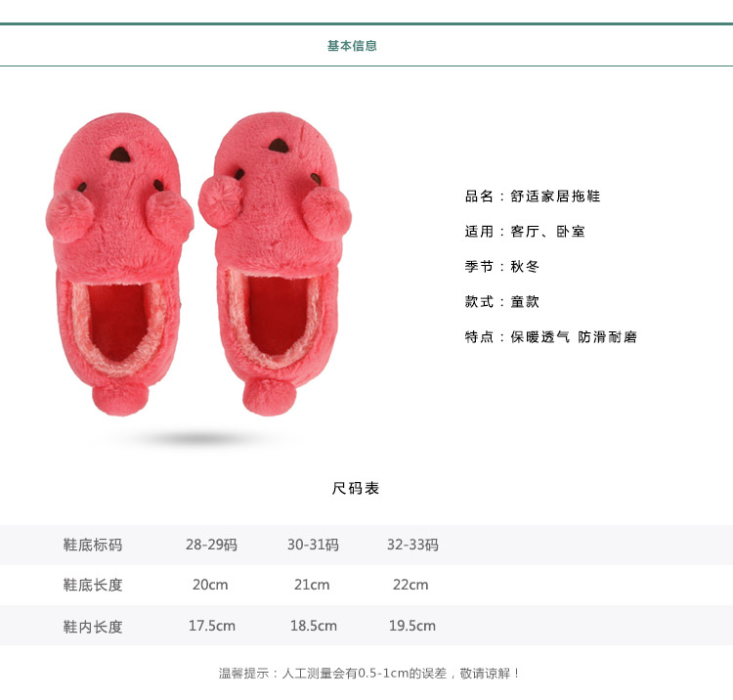
Task: Click the 特点：保暖透气 防滑耐磨 line
Action: [x=551, y=336]
